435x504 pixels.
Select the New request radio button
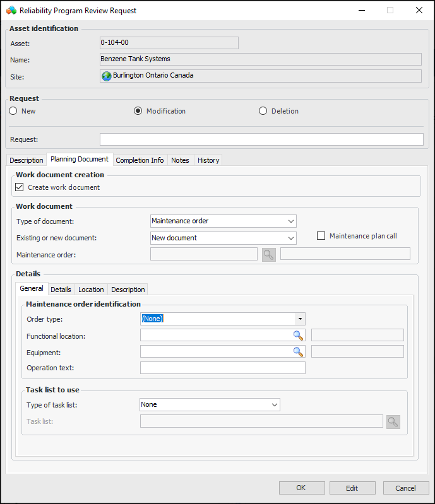[x=13, y=111]
